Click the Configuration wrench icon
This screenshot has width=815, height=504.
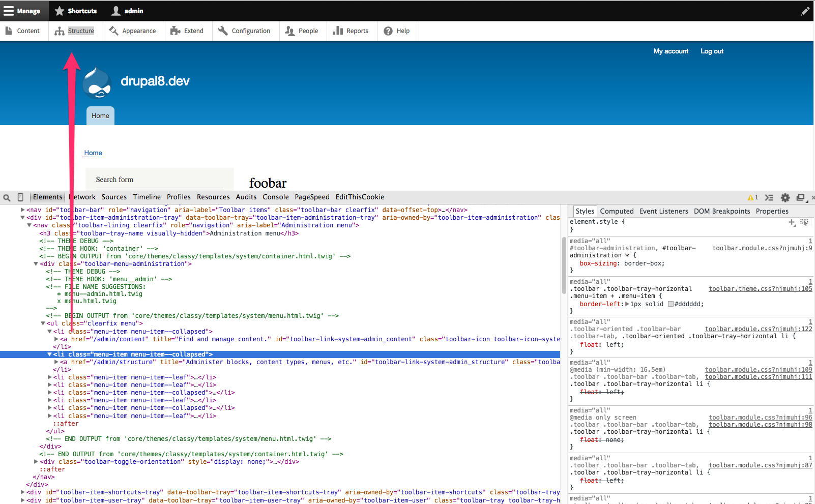point(222,31)
